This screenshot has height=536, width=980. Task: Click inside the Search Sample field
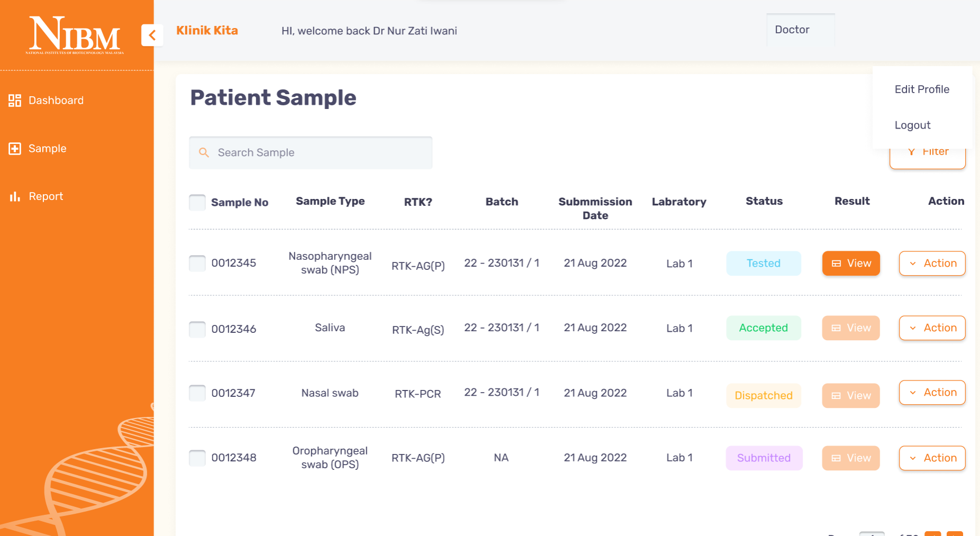tap(311, 152)
